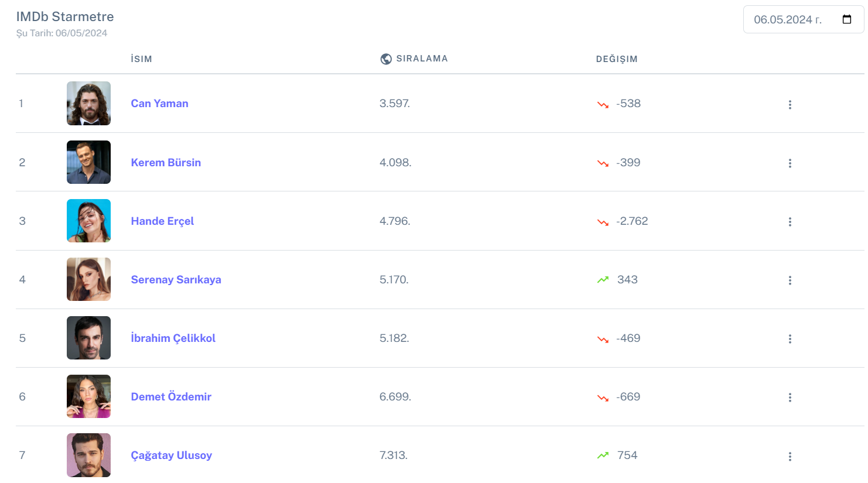The image size is (868, 483).
Task: Sort by the SIRALAMA column header
Action: [422, 59]
